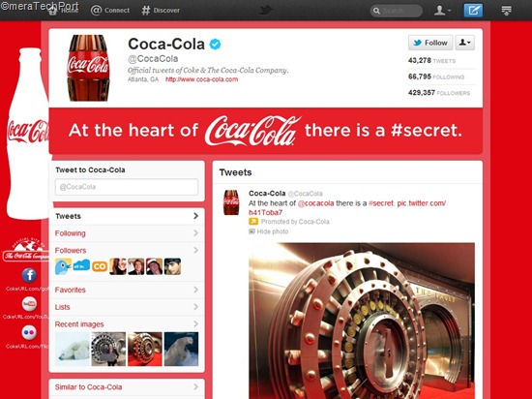Go to the Connect tab
The width and height of the screenshot is (532, 399).
110,11
